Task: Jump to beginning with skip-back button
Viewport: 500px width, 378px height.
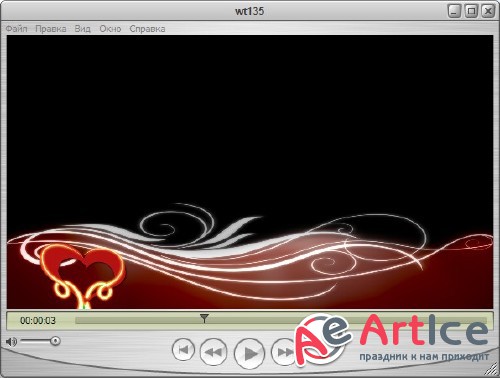Action: pos(183,350)
